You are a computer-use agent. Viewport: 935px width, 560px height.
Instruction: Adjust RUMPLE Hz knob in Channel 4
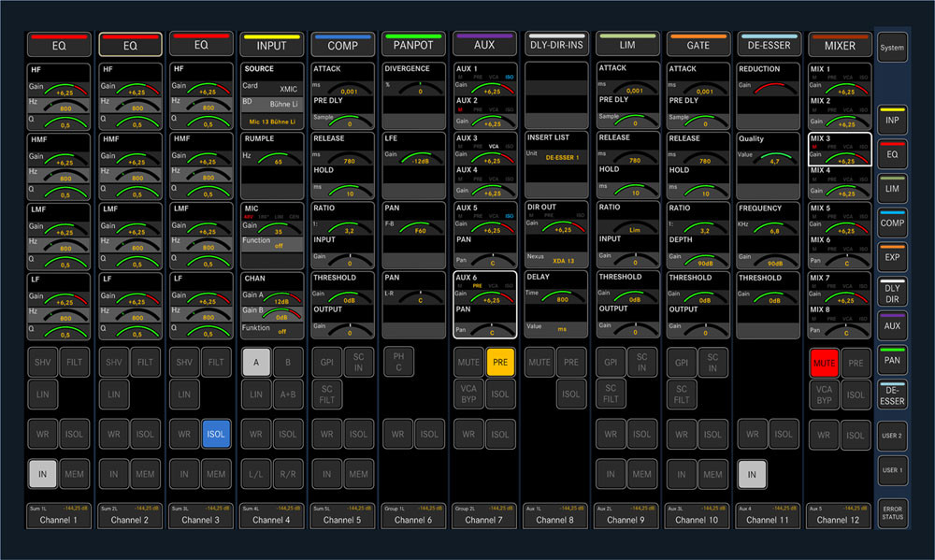279,158
